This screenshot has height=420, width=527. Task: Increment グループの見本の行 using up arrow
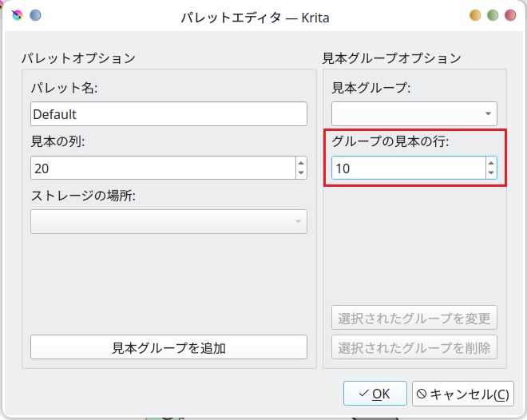tap(491, 163)
